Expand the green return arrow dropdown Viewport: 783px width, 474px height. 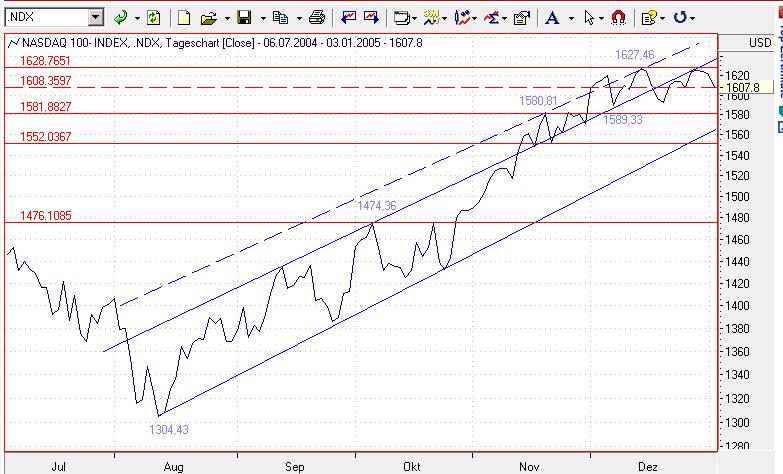point(137,18)
